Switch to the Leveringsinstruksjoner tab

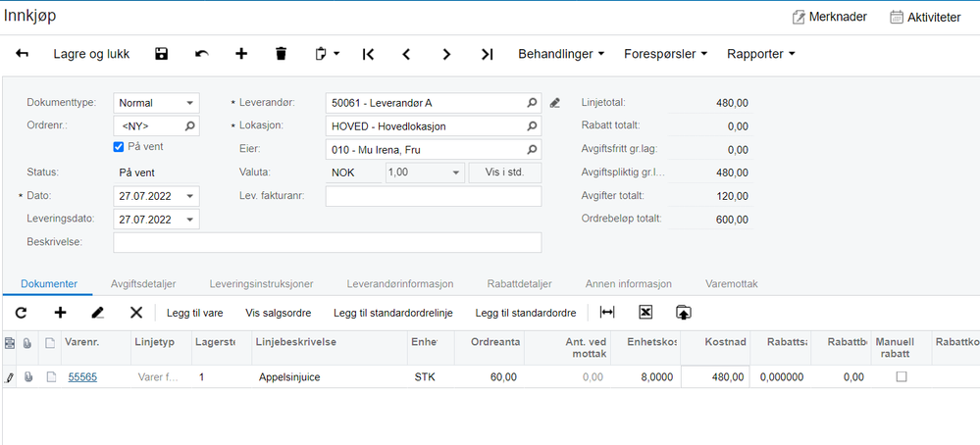click(261, 284)
